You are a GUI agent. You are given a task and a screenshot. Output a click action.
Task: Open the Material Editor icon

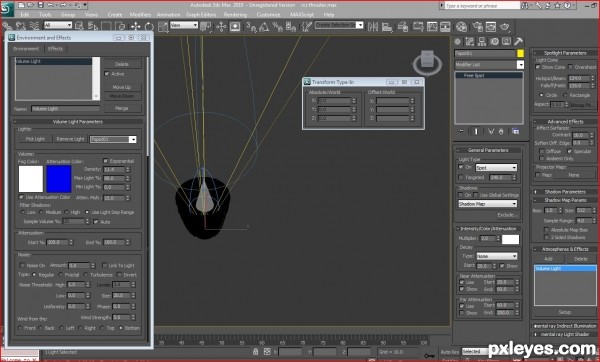(x=461, y=26)
